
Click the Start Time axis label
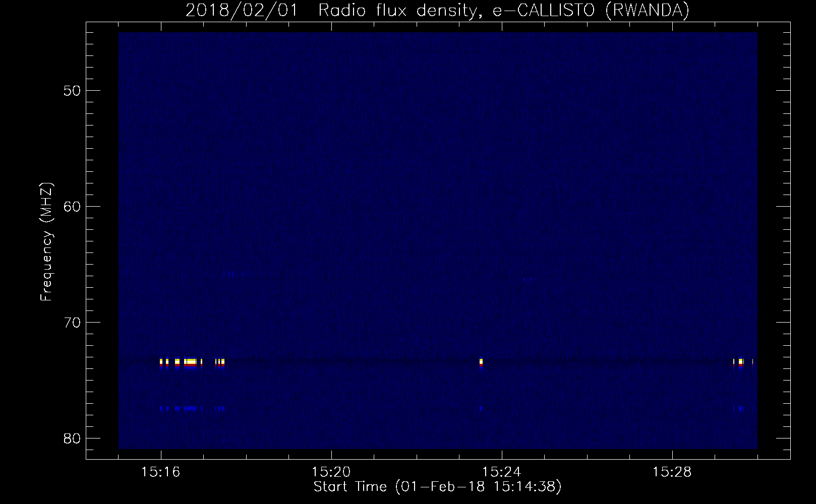(437, 487)
